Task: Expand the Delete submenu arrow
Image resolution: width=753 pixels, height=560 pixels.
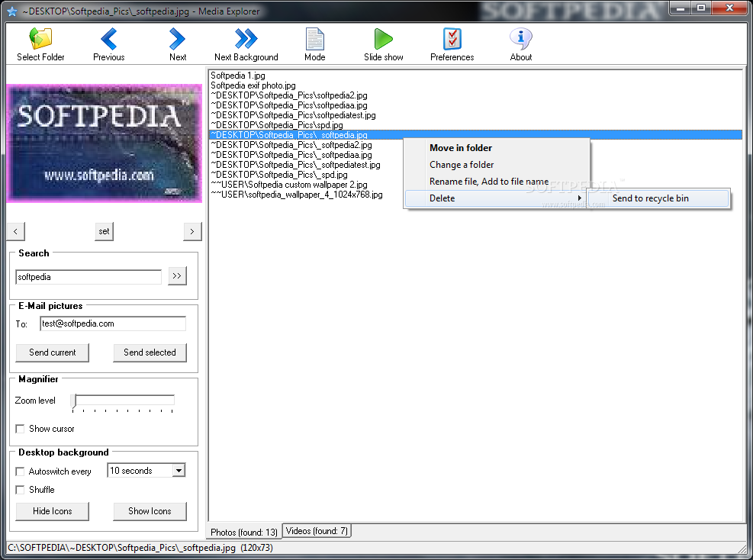Action: (580, 198)
